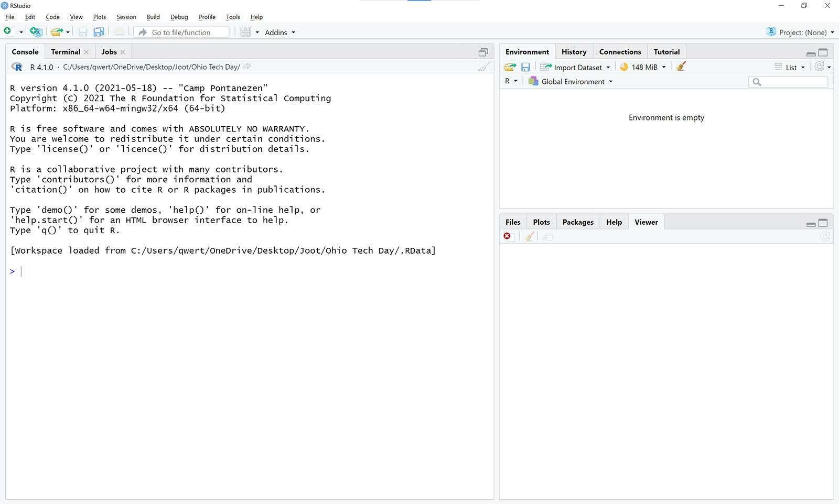Image resolution: width=839 pixels, height=504 pixels.
Task: Click the view working directory arrow icon
Action: (246, 67)
